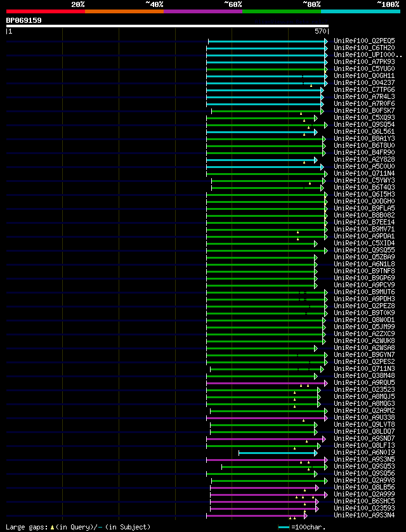Click hit label UniRef100_Q2PEZ8
The height and width of the screenshot is (532, 406).
coord(364,306)
